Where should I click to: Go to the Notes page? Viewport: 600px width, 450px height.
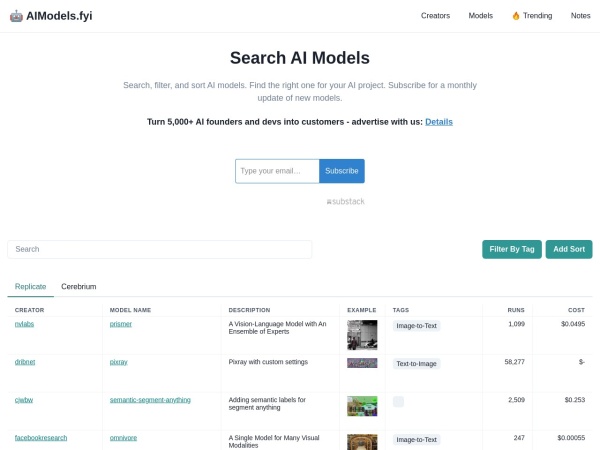point(580,16)
